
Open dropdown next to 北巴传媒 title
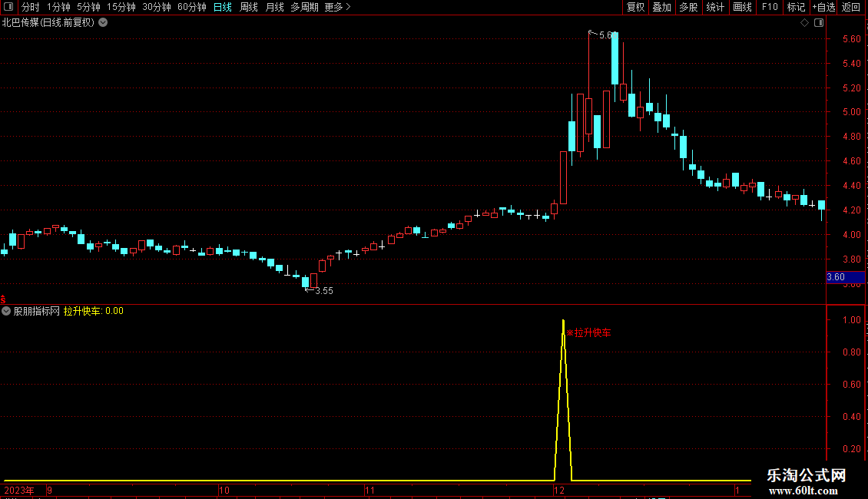point(103,23)
